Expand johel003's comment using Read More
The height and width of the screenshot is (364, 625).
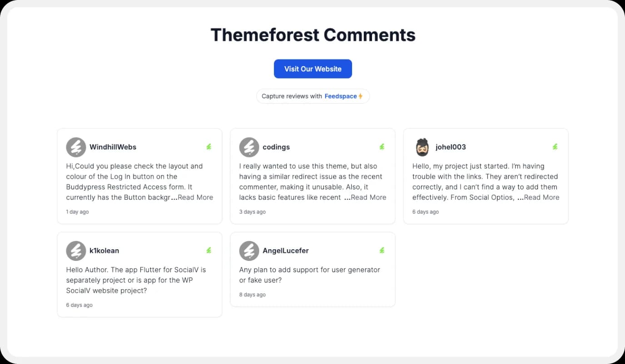pos(541,197)
